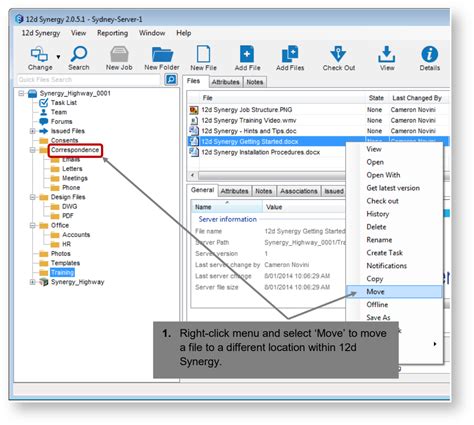The height and width of the screenshot is (425, 474).
Task: Switch to the Associations tab
Action: [299, 191]
